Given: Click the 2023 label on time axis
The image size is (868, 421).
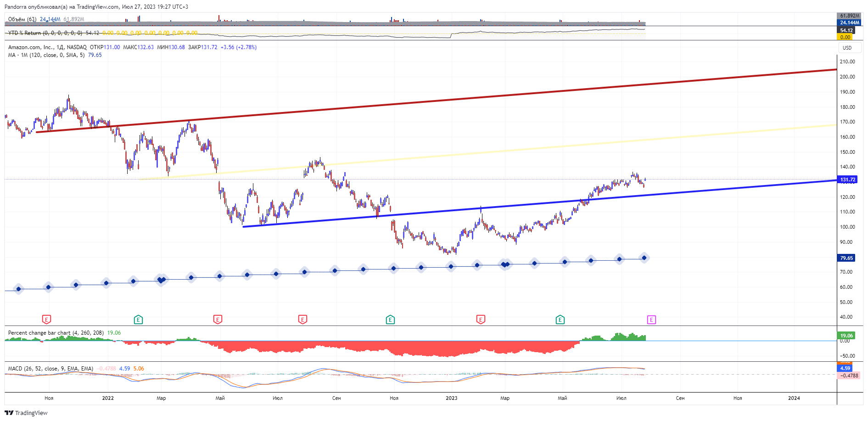Looking at the screenshot, I should pyautogui.click(x=452, y=398).
